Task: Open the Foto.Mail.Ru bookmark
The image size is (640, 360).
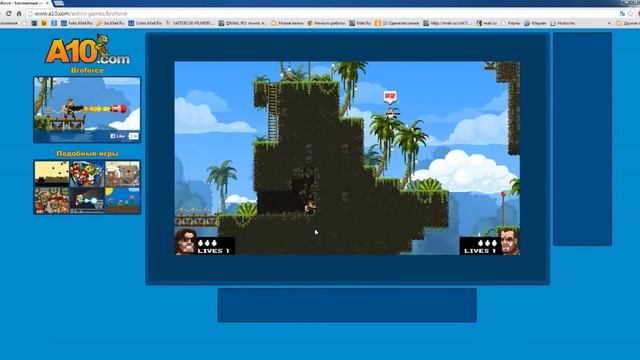Action: (x=77, y=23)
